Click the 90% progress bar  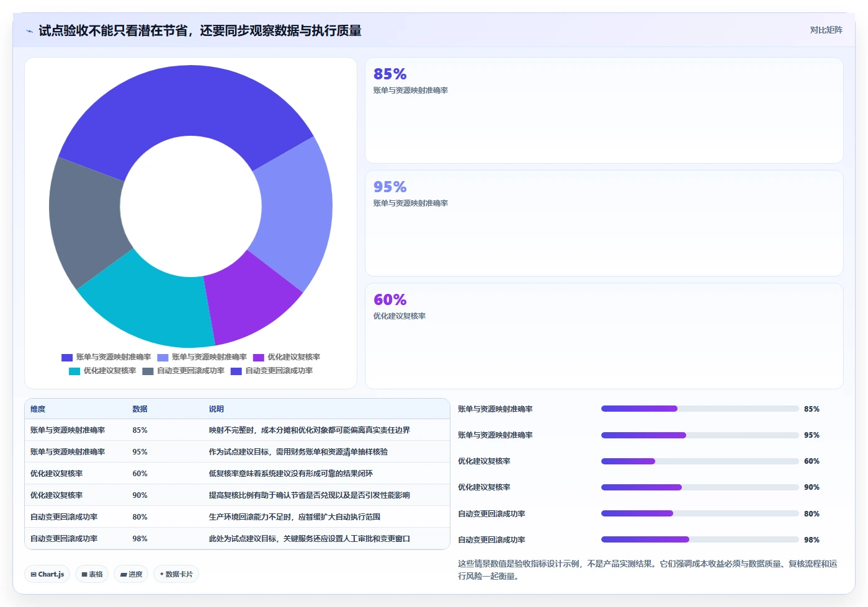click(700, 487)
